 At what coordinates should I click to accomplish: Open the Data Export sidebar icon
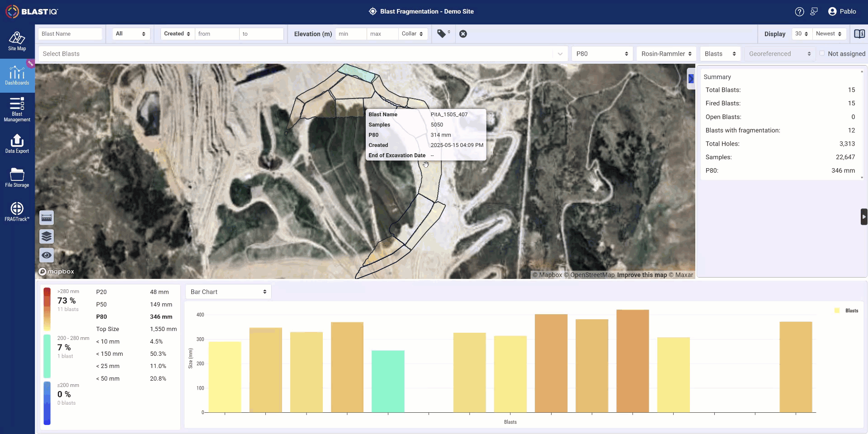17,144
